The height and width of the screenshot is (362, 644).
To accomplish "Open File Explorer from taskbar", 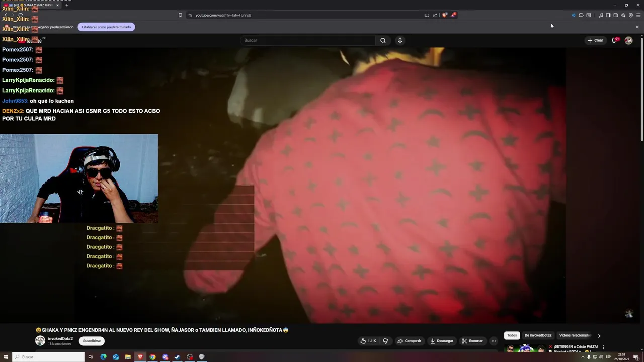I will (128, 357).
